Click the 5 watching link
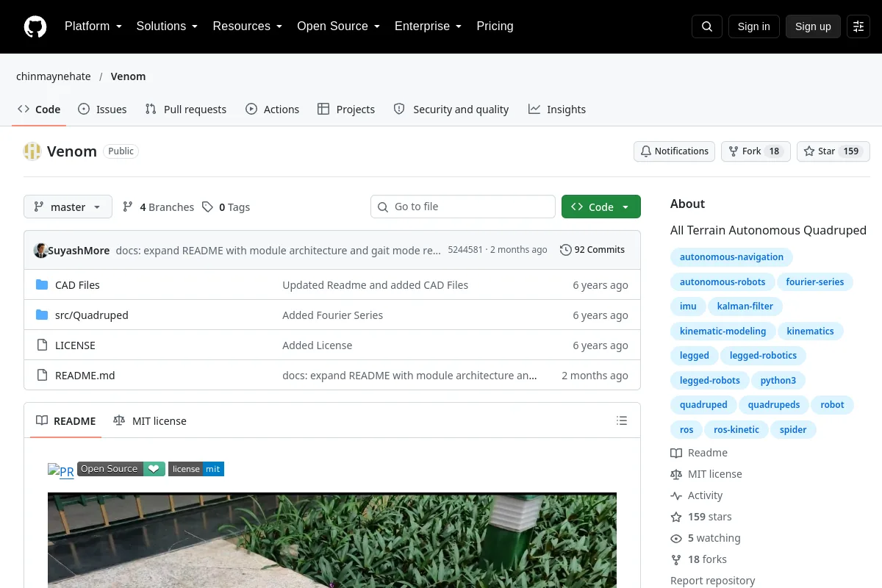882x588 pixels. (x=706, y=538)
